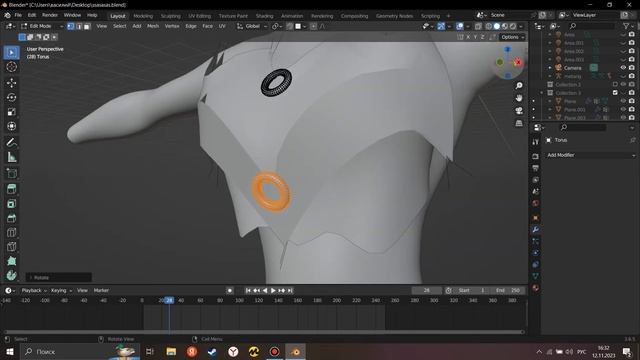Select the Select Box tool

[11, 53]
